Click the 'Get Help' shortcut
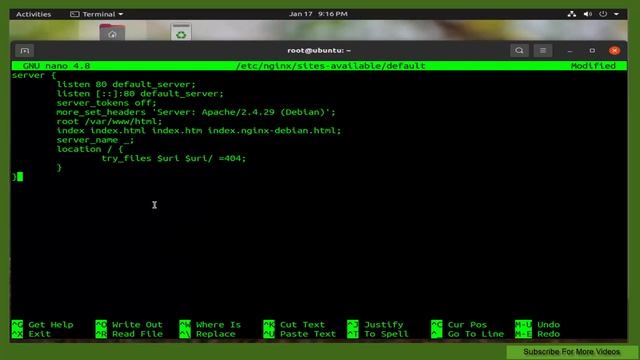Image resolution: width=640 pixels, height=360 pixels. tap(42, 325)
